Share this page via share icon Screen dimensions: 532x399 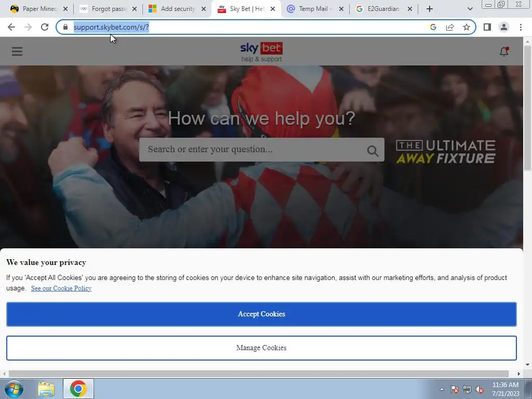pyautogui.click(x=450, y=27)
